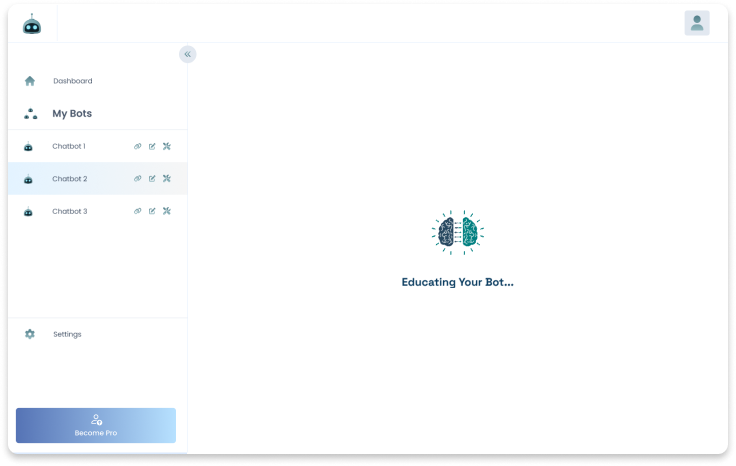Copy the link for Chatbot 1
Image resolution: width=736 pixels, height=466 pixels.
click(138, 147)
